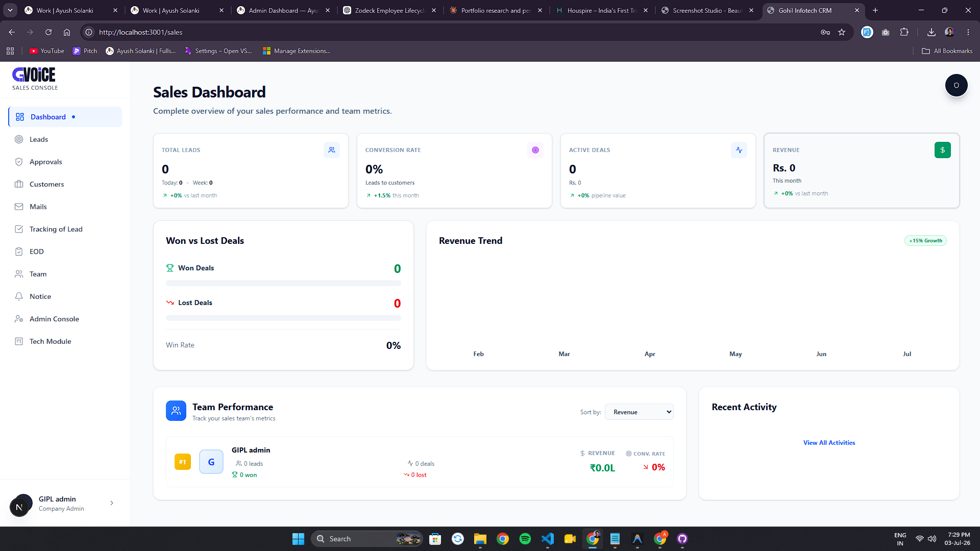Open the All Bookmarks folder

point(947,51)
